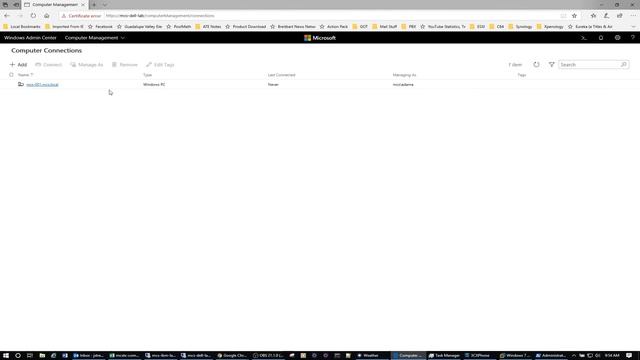Open a new browser tab
This screenshot has height=360, width=640.
click(x=94, y=4)
